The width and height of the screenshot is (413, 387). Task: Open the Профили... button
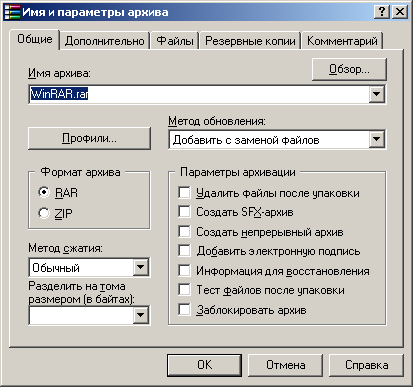[x=89, y=138]
